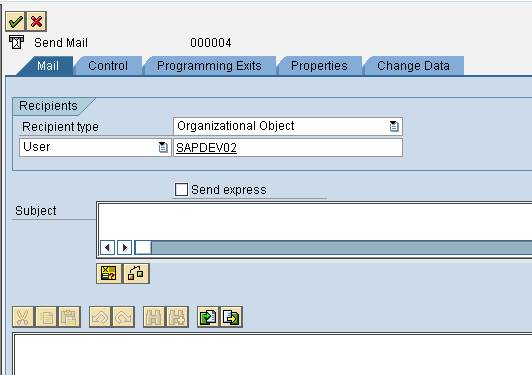Click the Load local file icon
This screenshot has height=375, width=532.
[208, 317]
